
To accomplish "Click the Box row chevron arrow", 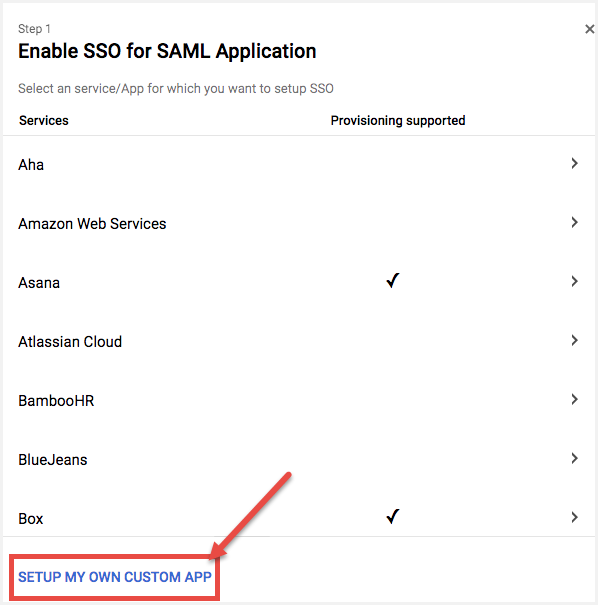I will click(574, 517).
